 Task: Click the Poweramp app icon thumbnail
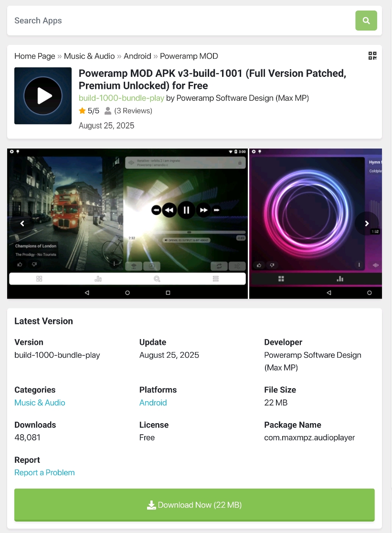click(x=43, y=96)
